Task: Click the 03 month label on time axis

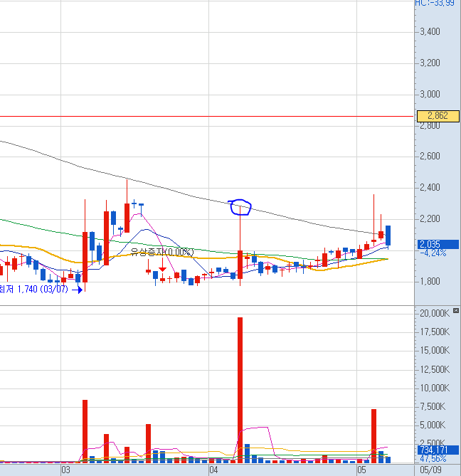Action: [65, 470]
